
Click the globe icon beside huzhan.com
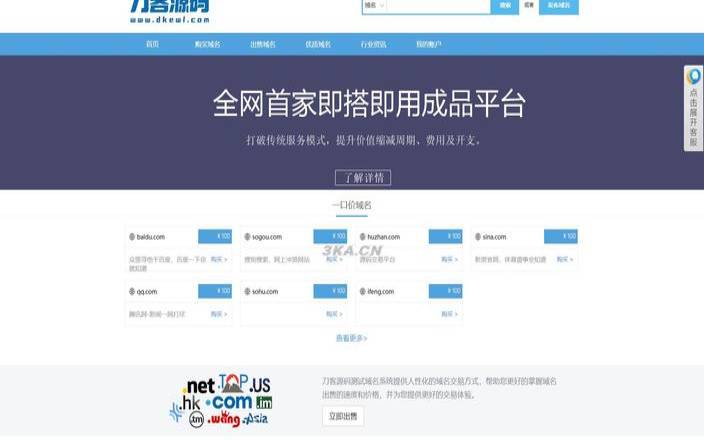click(x=362, y=237)
